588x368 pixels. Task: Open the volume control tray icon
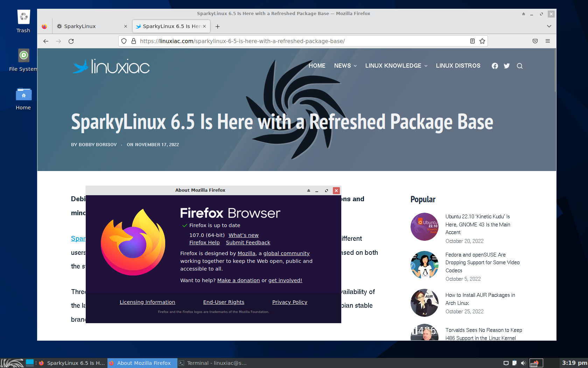[523, 363]
